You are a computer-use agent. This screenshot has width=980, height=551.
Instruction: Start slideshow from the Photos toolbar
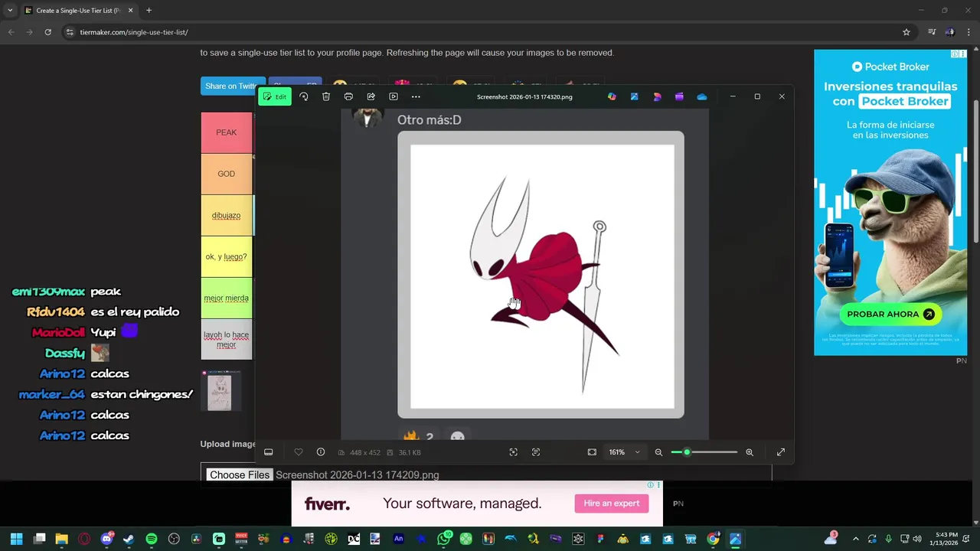coord(394,96)
